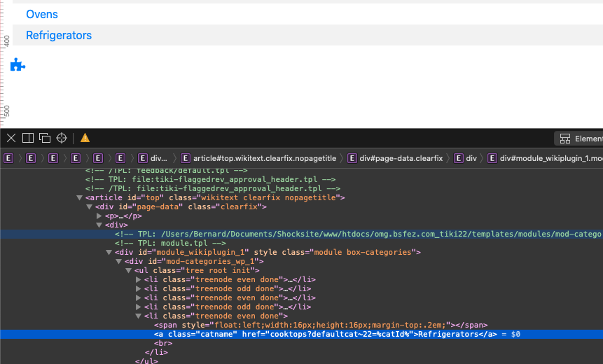Select the TPL: module.tpl comment line
603x364 pixels.
pyautogui.click(x=170, y=244)
